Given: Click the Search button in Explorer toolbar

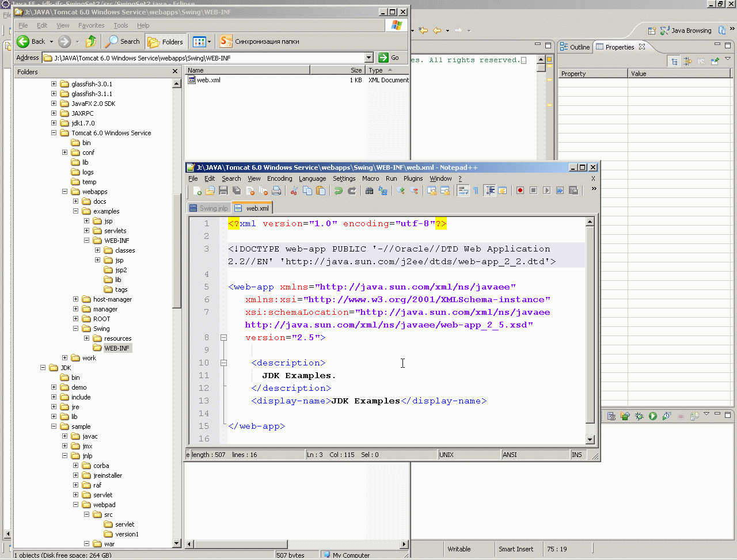Looking at the screenshot, I should (x=123, y=41).
